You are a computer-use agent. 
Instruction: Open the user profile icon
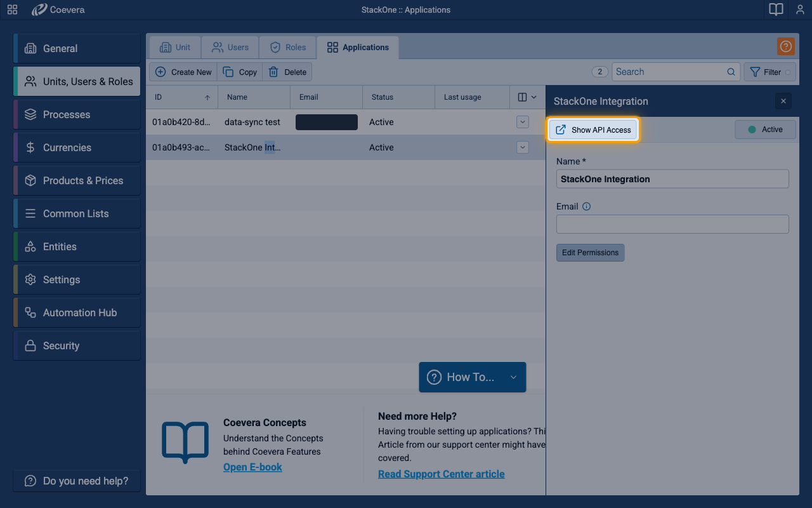pyautogui.click(x=800, y=10)
